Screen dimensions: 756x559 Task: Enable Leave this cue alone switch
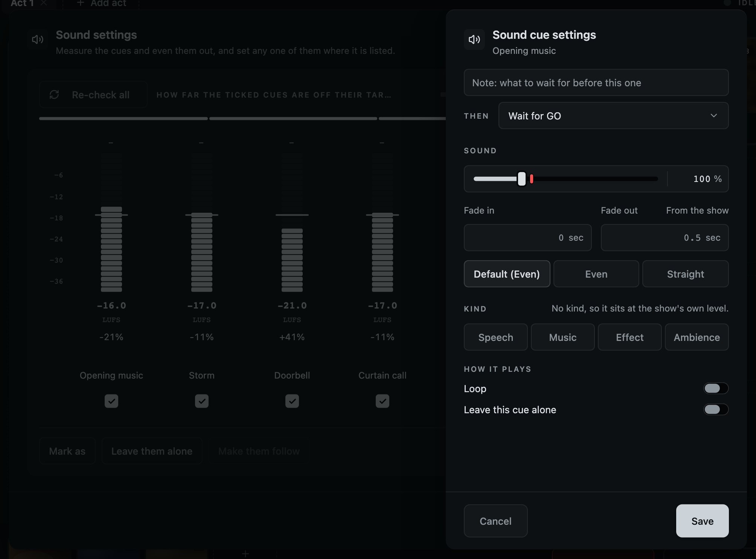[x=716, y=409]
